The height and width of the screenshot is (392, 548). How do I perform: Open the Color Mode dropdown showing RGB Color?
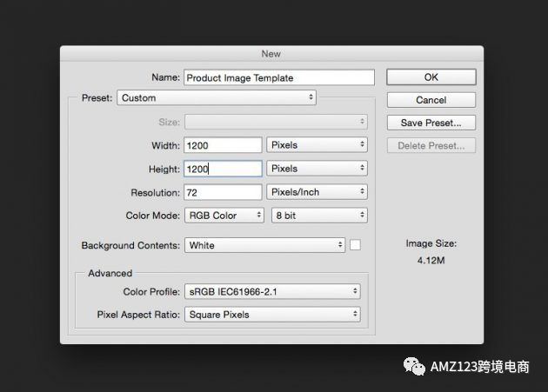click(223, 216)
